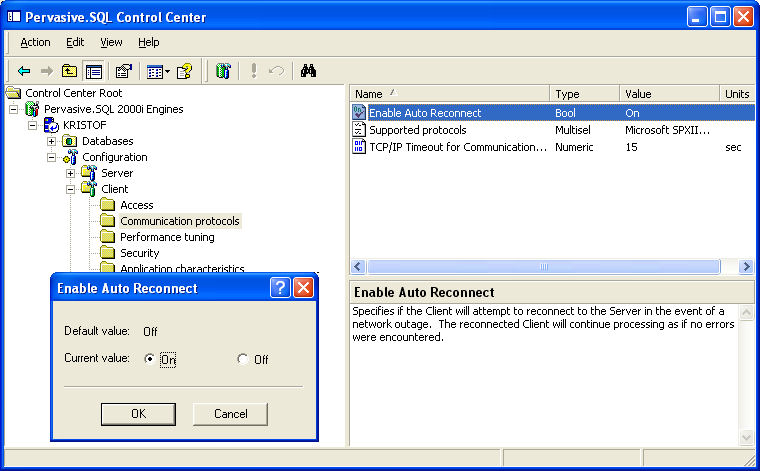Screen dimensions: 760x471
Task: Click the Help question-mark toolbar icon
Action: tap(185, 71)
